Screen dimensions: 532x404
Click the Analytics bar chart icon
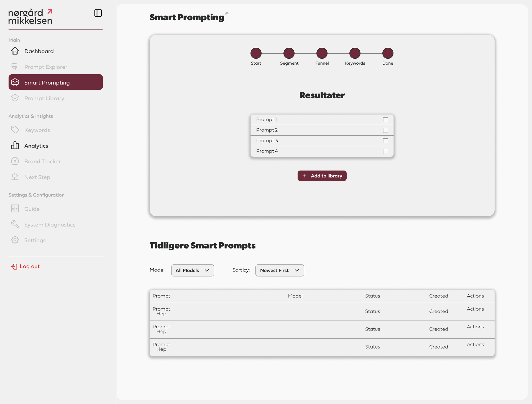click(15, 146)
